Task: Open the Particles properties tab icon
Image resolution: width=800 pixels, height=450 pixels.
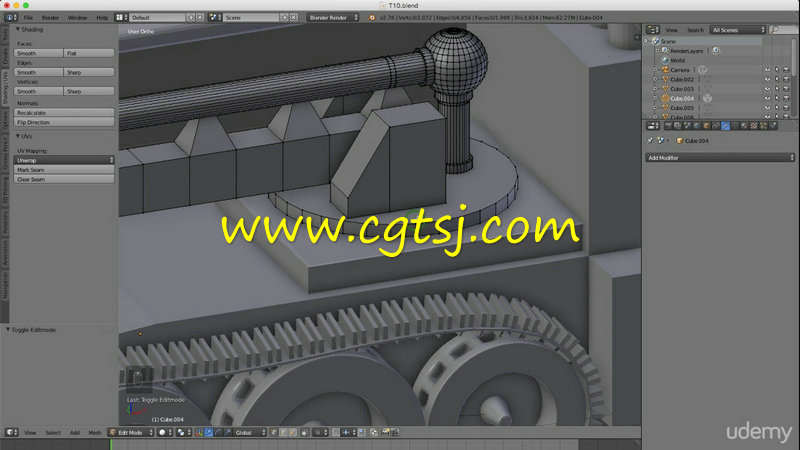Action: point(764,126)
